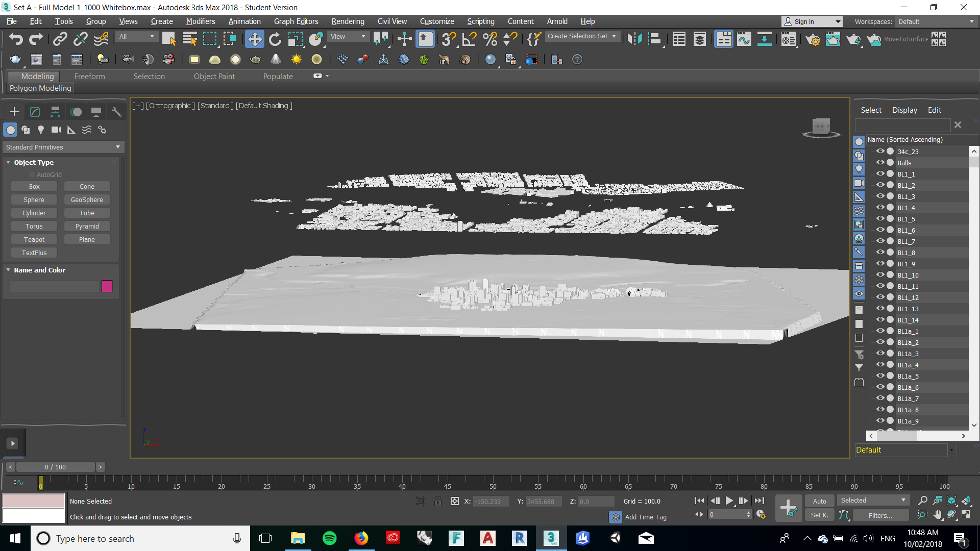The width and height of the screenshot is (980, 551).
Task: Switch to the Freeform tab
Action: [x=89, y=76]
